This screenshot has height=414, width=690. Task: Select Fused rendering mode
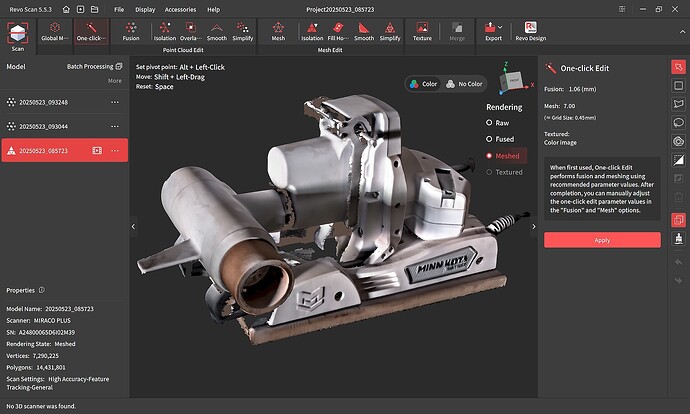[499, 139]
